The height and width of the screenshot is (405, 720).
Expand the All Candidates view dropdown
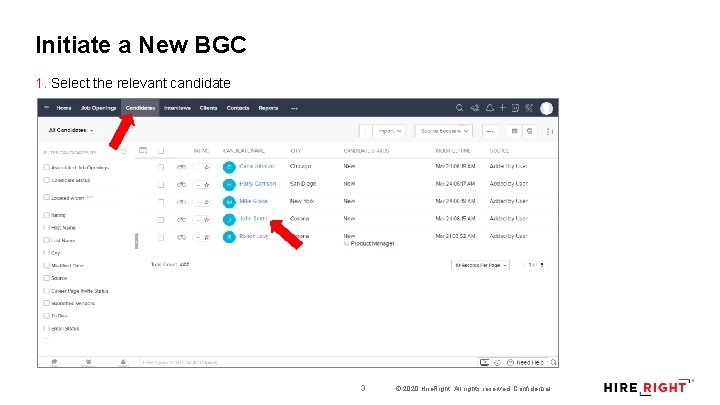[71, 130]
